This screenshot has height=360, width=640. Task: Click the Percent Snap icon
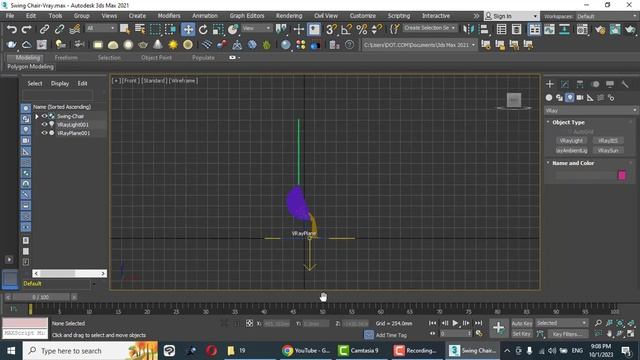click(x=362, y=29)
